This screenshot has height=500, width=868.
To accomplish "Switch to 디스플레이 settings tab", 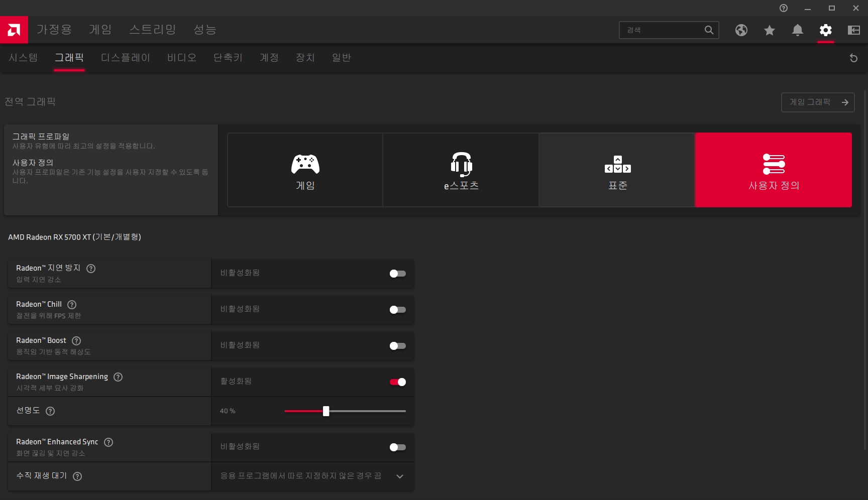I will tap(126, 58).
